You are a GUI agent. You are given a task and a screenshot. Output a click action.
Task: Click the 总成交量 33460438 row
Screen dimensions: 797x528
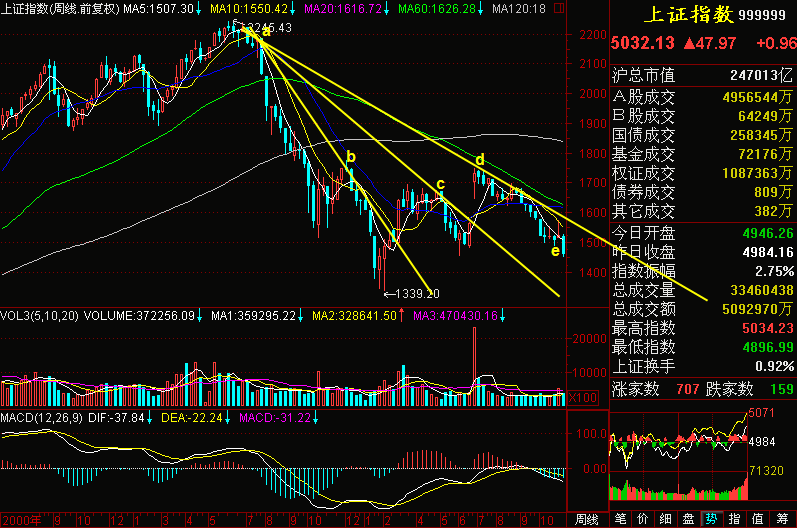[702, 290]
